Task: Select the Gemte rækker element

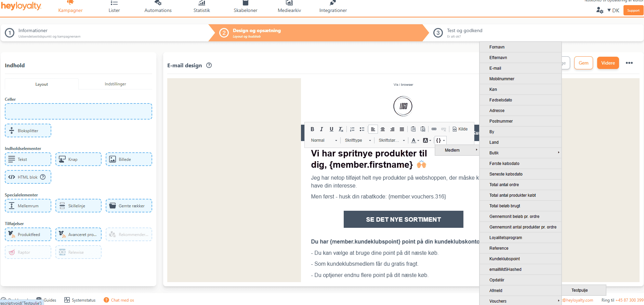Action: coord(129,206)
